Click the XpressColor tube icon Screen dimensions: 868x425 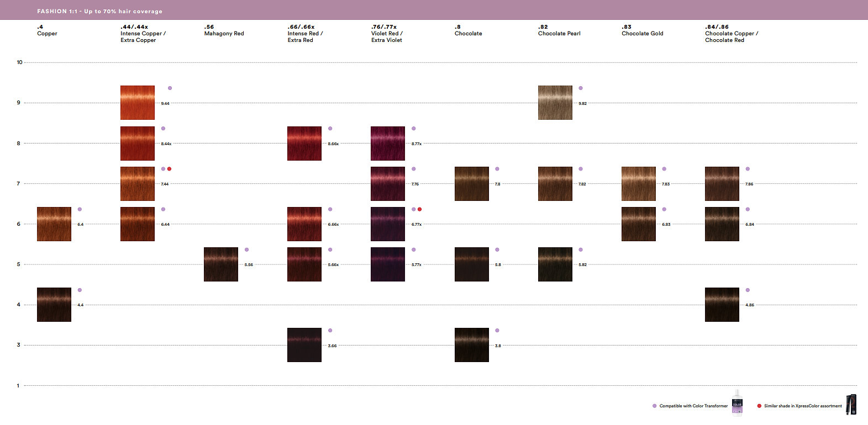point(851,405)
